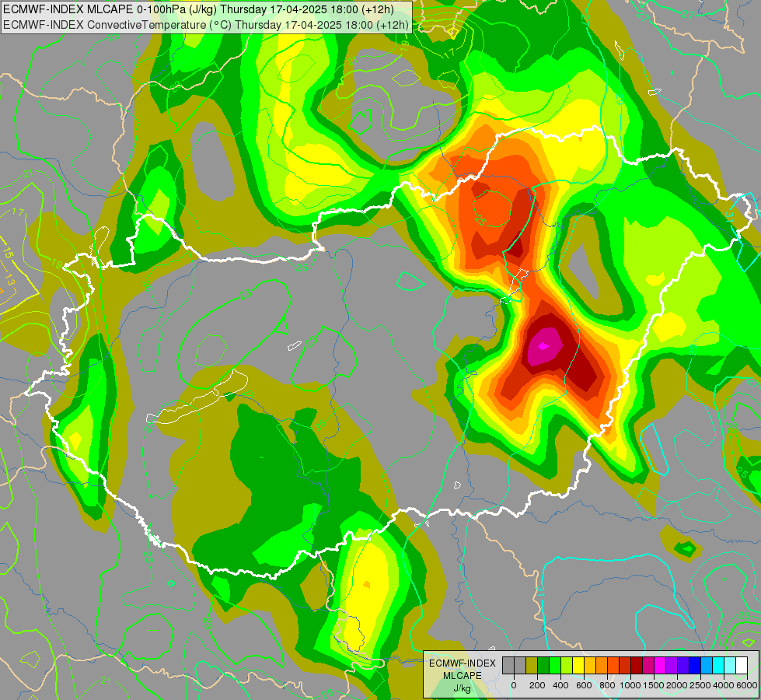Click the legend value 800
761x700 pixels.
607,685
